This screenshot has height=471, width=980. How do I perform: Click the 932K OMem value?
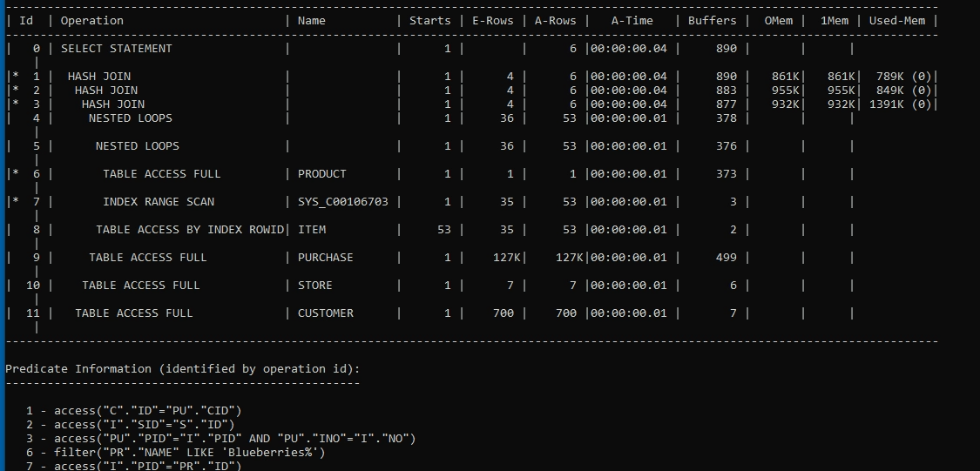(786, 104)
